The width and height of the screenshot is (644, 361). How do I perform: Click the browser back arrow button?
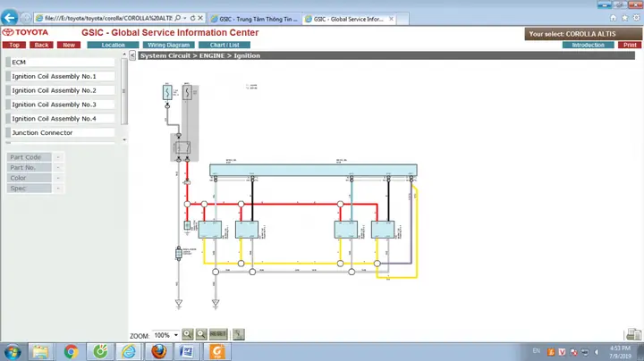pos(10,18)
